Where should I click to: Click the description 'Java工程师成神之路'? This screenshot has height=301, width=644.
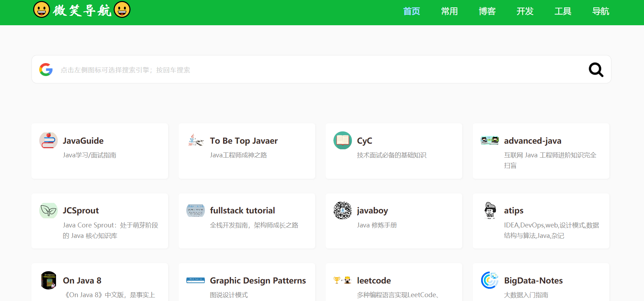[238, 155]
